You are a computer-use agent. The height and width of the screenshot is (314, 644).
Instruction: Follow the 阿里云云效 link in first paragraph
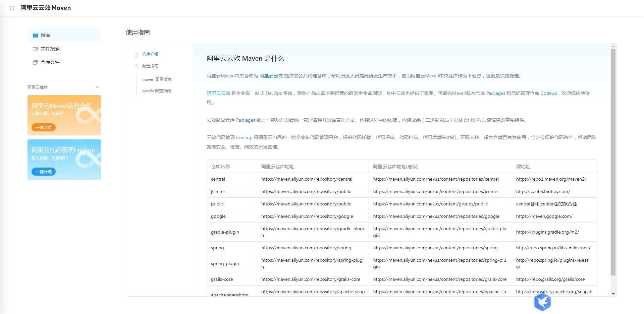(271, 76)
